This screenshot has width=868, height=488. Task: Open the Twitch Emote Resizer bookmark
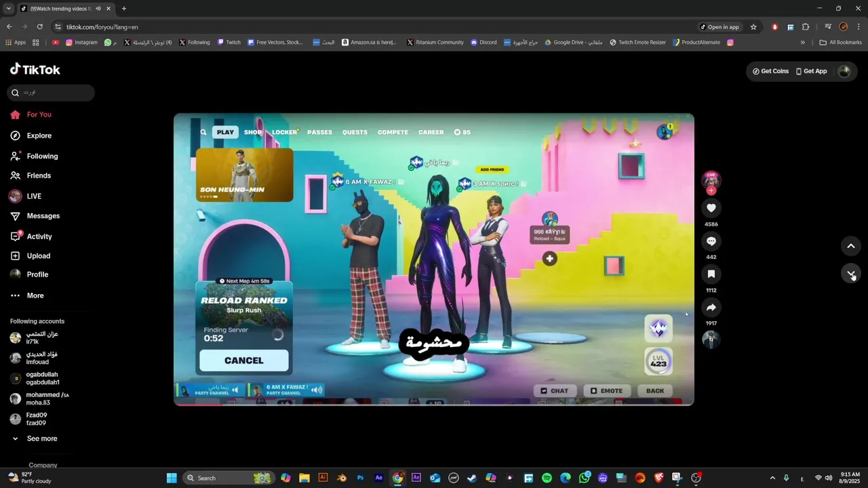pyautogui.click(x=637, y=42)
